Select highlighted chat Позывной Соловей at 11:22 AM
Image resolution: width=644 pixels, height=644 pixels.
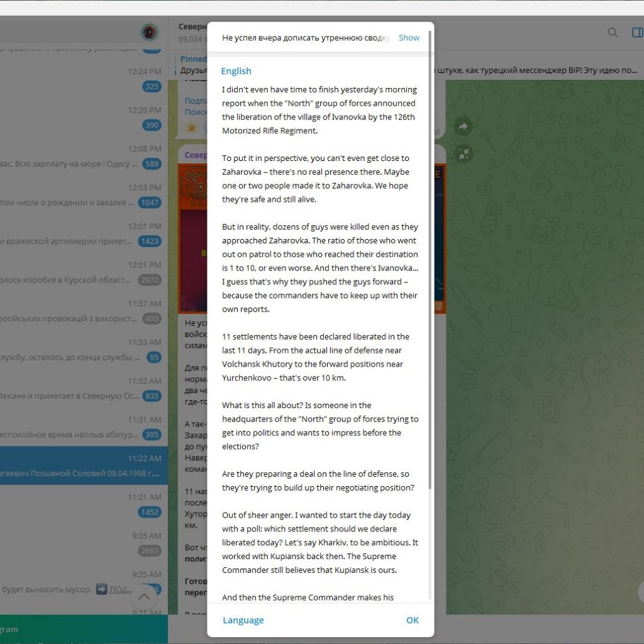(84, 465)
